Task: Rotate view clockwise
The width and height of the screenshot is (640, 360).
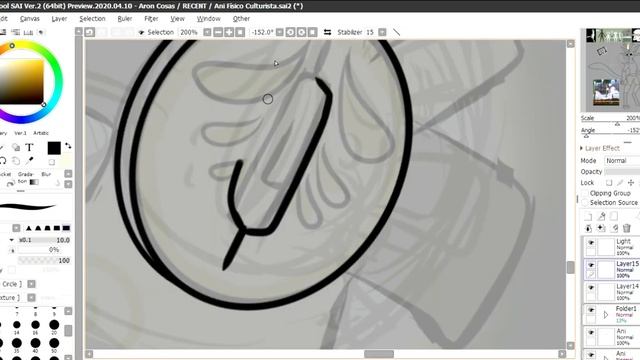Action: [301, 32]
